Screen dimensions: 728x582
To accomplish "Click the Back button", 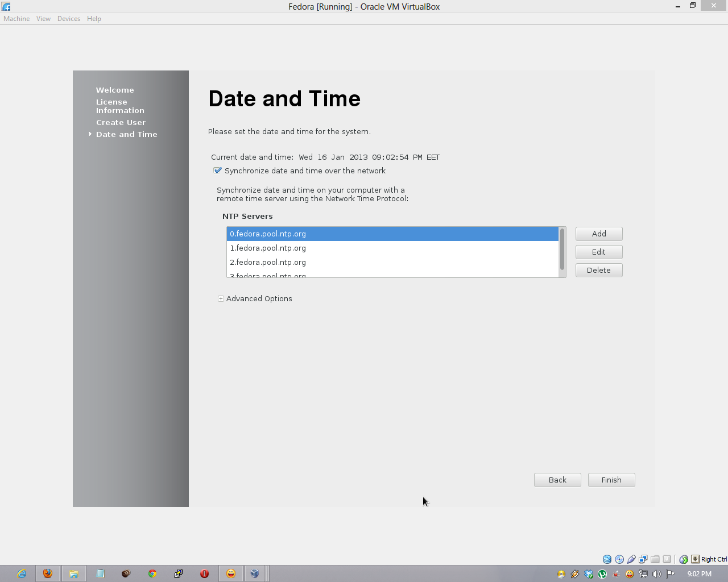I will (x=557, y=480).
